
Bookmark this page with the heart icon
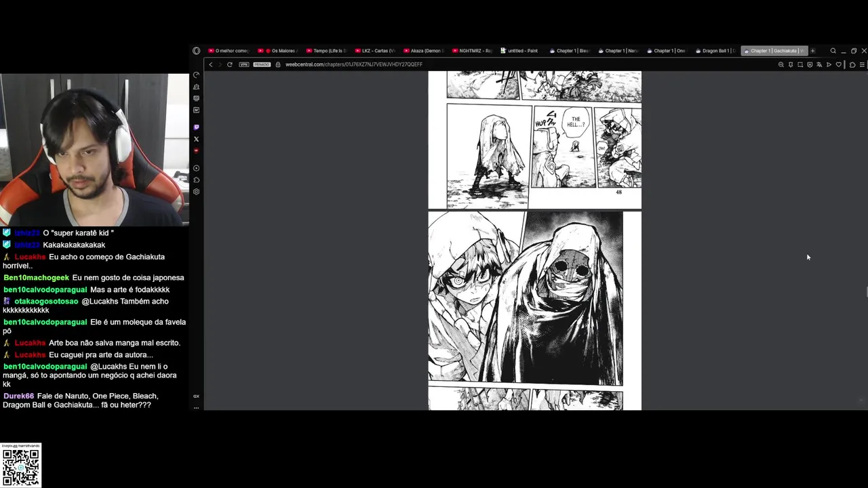pos(839,64)
